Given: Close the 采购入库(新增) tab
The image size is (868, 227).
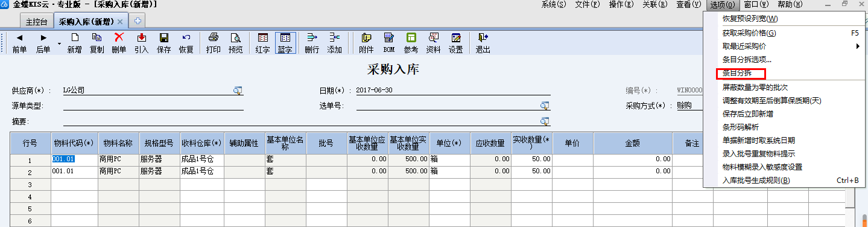Looking at the screenshot, I should (119, 21).
